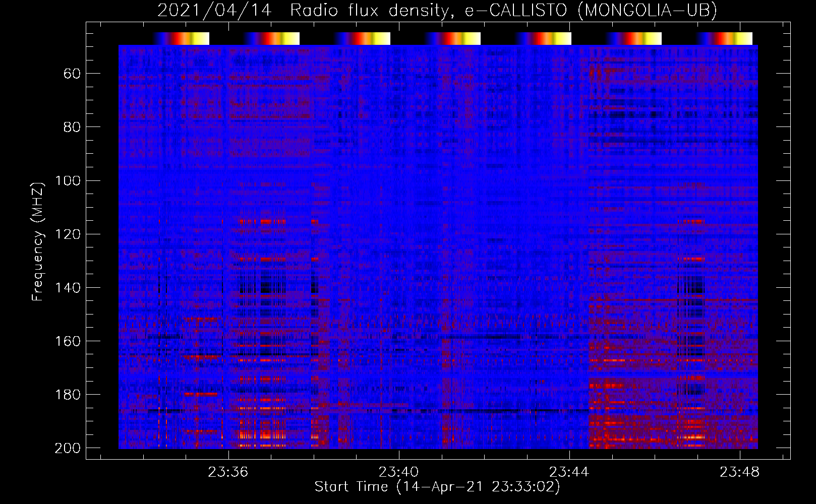
Task: Click the "Frequency (MHZ)" y-axis label
Action: pyautogui.click(x=38, y=241)
